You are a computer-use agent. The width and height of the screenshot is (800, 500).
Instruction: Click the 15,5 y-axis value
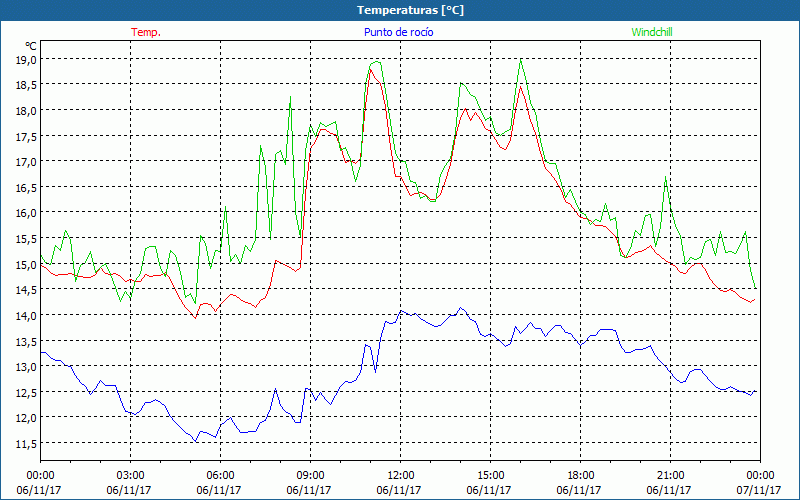click(26, 239)
